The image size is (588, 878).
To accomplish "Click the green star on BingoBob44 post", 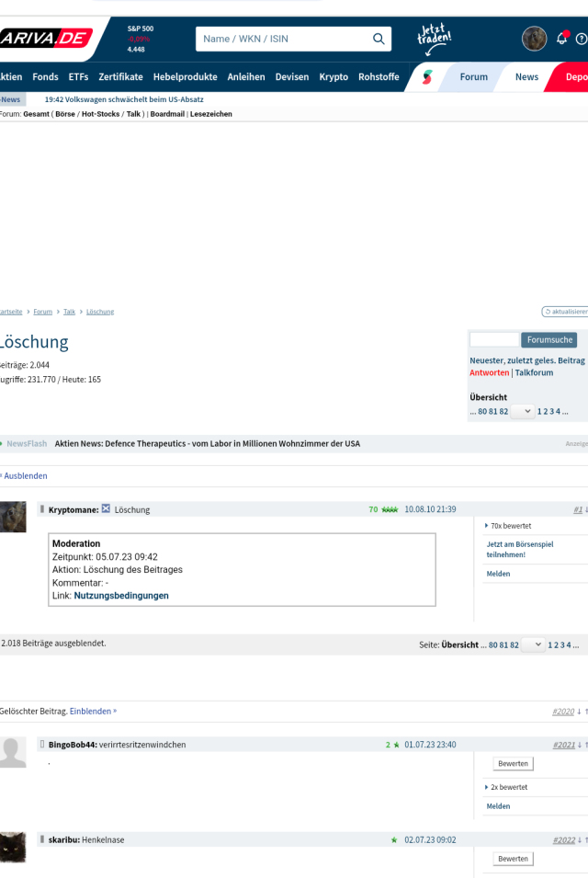I will pyautogui.click(x=396, y=745).
